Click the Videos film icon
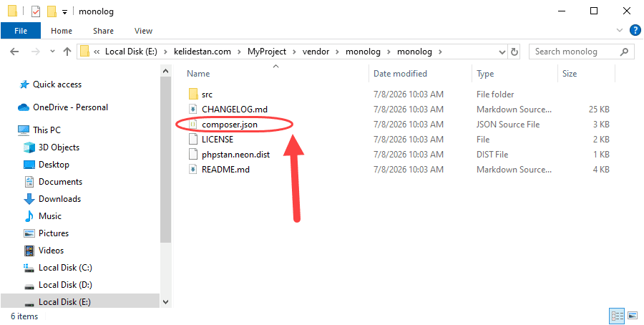The width and height of the screenshot is (644, 325). coord(29,251)
